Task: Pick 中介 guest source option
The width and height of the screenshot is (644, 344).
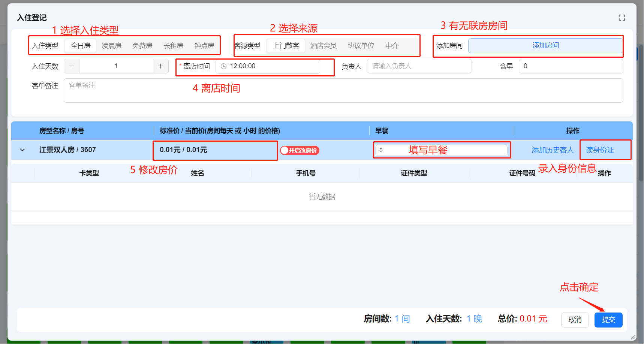Action: point(392,46)
